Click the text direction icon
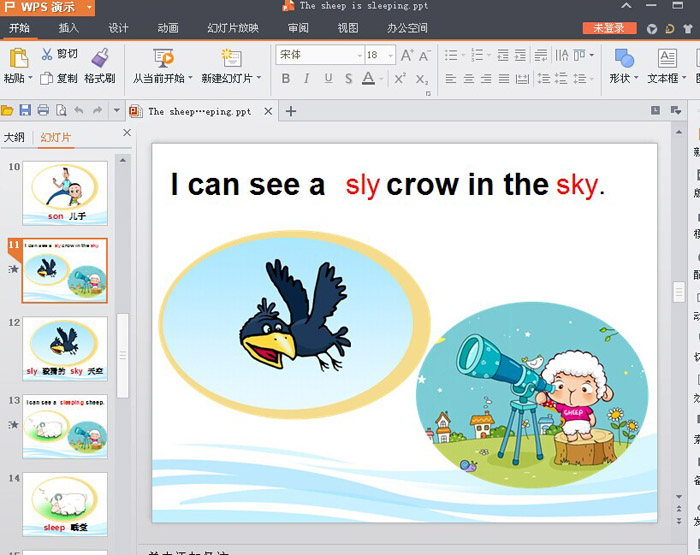This screenshot has width=700, height=555. pos(562,55)
